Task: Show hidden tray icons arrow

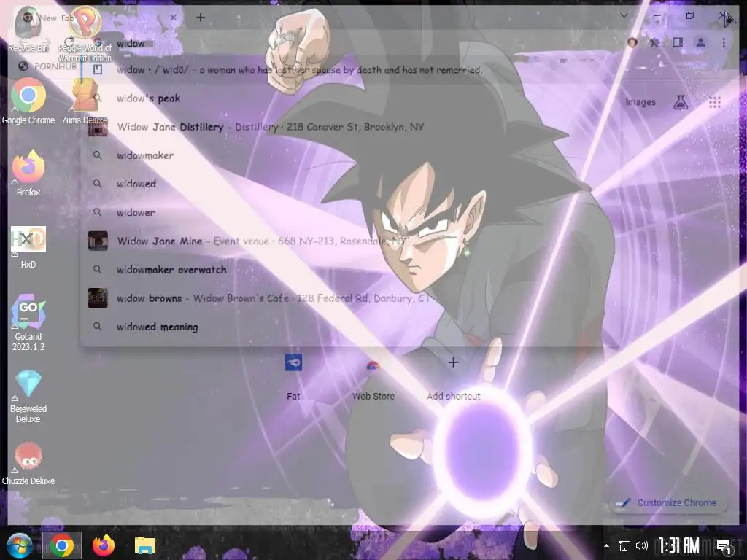Action: [x=606, y=545]
